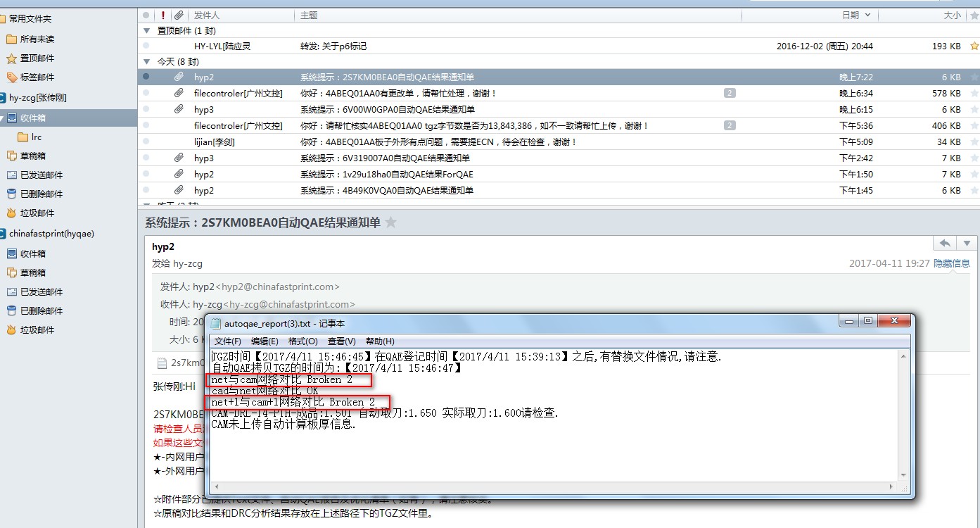The width and height of the screenshot is (980, 528).
Task: Click the paperclip on the 2S7KM0BEA0 email row
Action: point(179,77)
